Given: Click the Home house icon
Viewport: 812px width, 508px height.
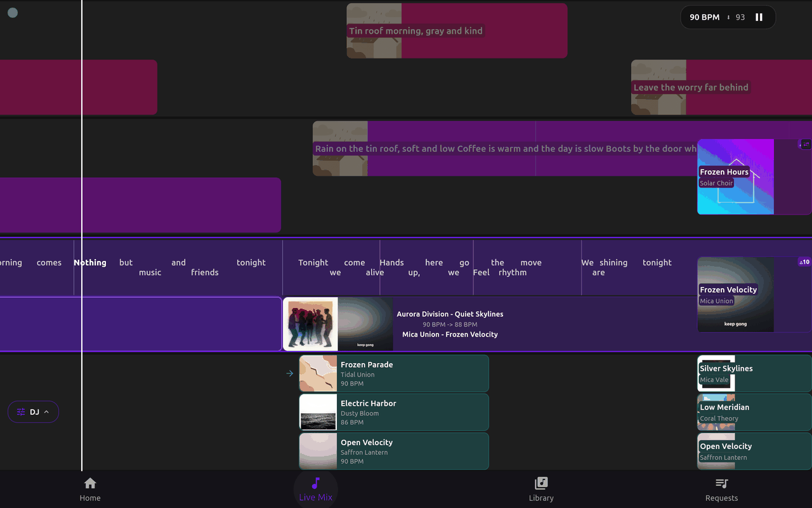Looking at the screenshot, I should coord(90,483).
